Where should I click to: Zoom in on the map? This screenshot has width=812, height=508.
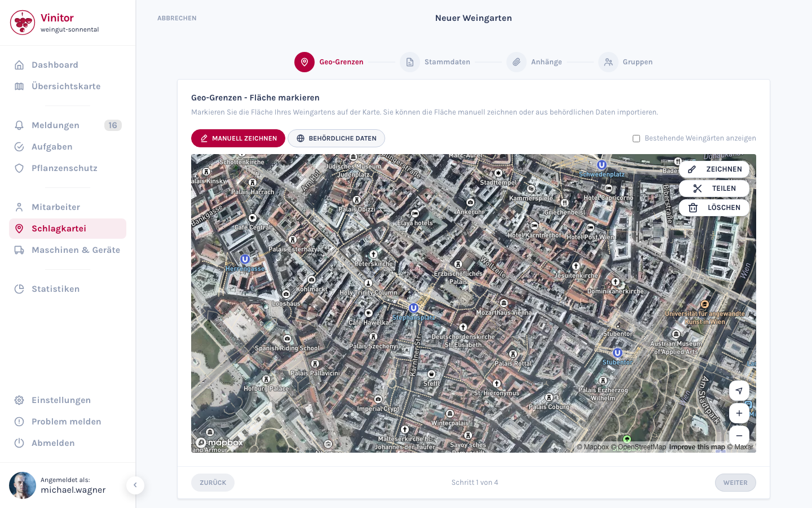coord(739,413)
